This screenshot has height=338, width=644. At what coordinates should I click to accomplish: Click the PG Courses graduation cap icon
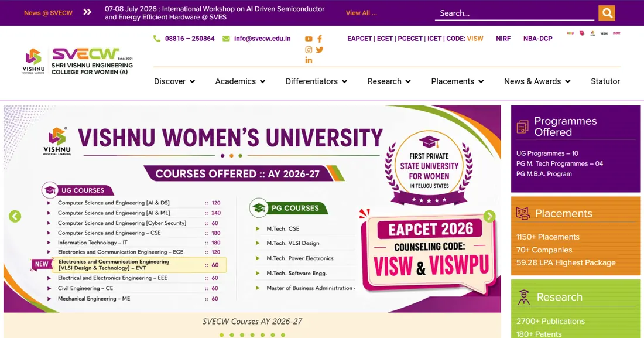coord(258,208)
